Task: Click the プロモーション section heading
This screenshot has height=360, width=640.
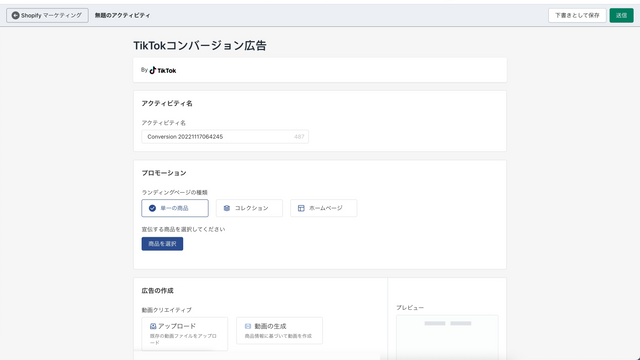Action: (x=164, y=173)
